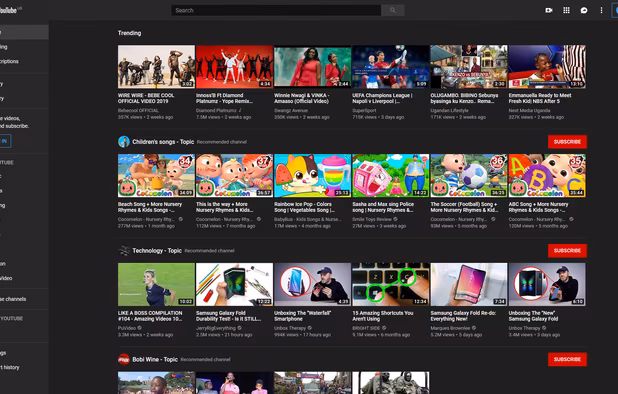Open first Bobi Wine row video thumbnail

156,383
